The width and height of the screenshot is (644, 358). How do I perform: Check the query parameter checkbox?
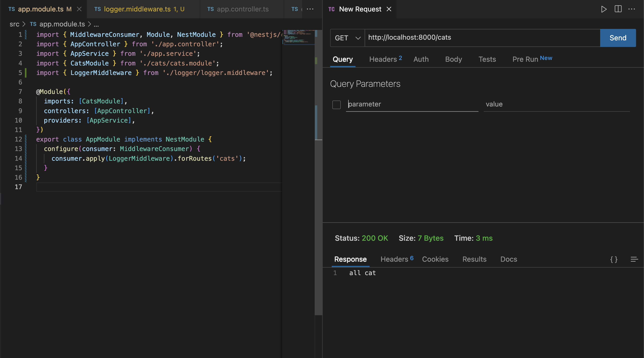(336, 104)
